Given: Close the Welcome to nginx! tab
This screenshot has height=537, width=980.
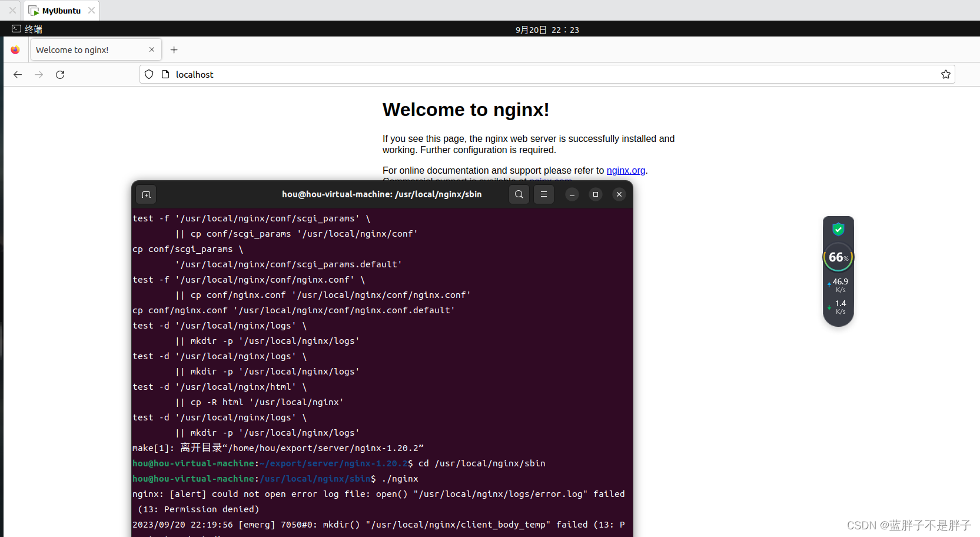Looking at the screenshot, I should click(x=152, y=49).
